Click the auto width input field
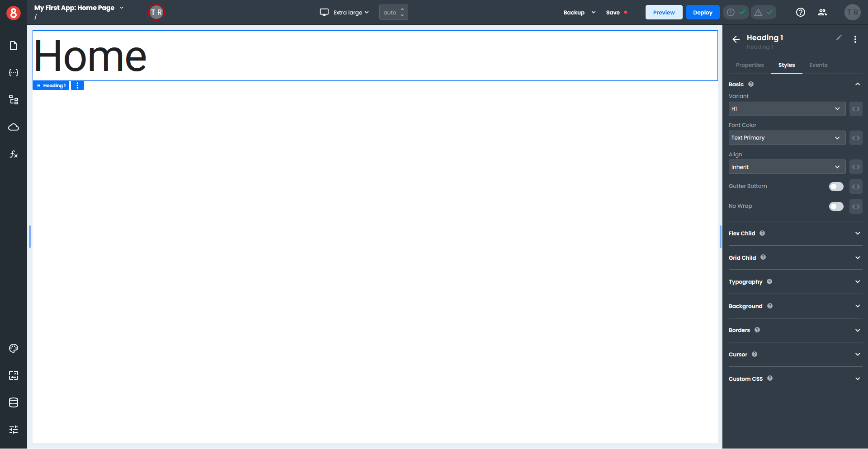 [390, 13]
